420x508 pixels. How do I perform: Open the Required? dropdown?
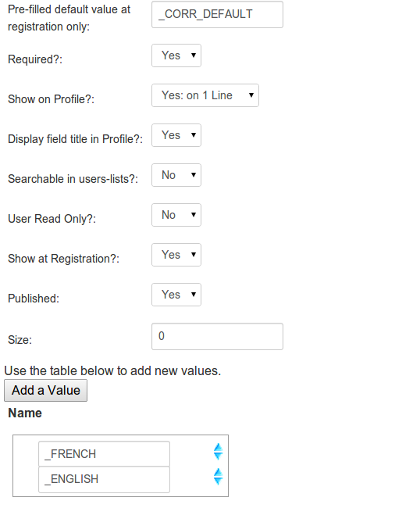pyautogui.click(x=176, y=55)
